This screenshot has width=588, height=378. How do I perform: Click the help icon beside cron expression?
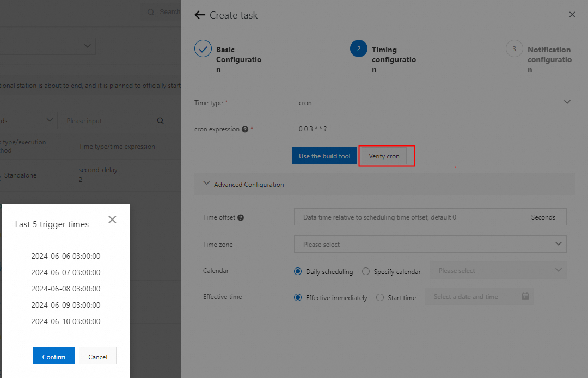coord(245,130)
